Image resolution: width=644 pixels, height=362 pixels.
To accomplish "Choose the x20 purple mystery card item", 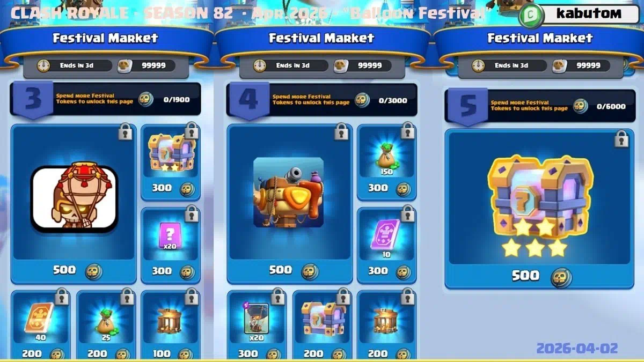I will [x=170, y=246].
